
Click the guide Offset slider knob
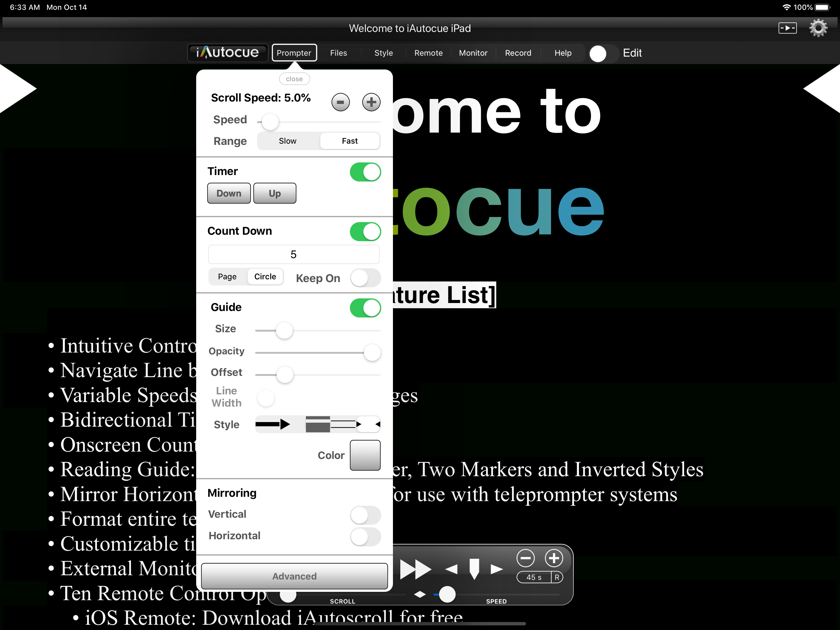tap(285, 375)
